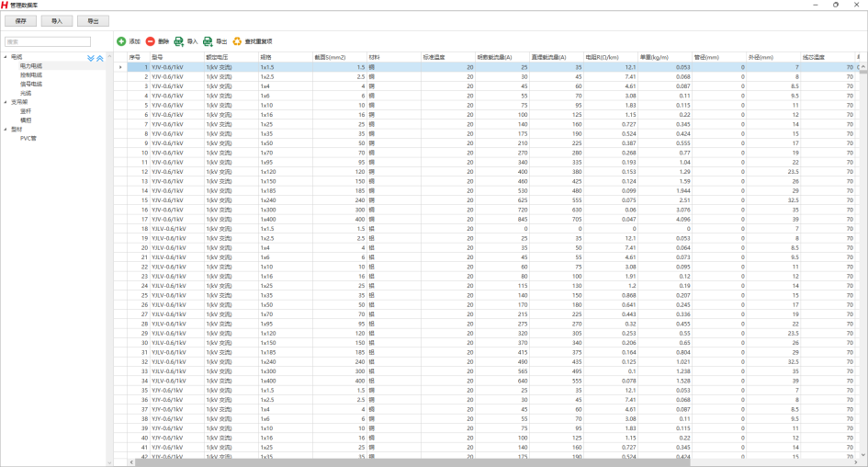Click into the 搜索 search field
The image size is (868, 467).
48,41
